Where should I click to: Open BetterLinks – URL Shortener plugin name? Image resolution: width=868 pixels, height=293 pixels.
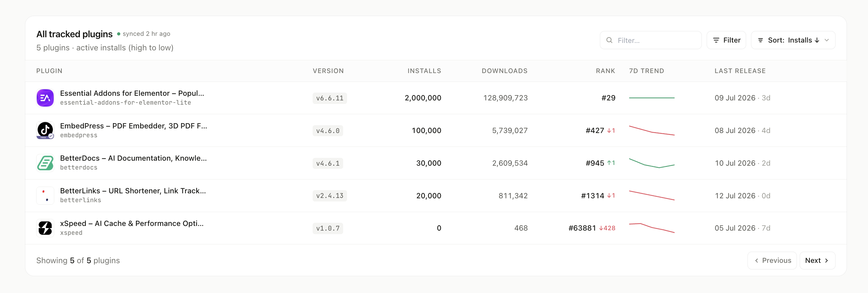coord(133,191)
